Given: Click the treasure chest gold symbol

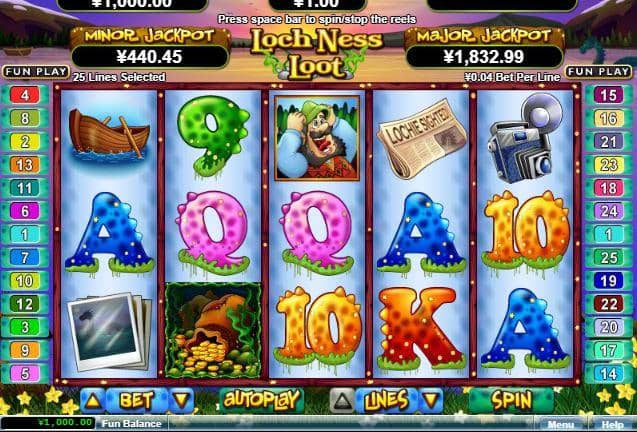Looking at the screenshot, I should pos(213,330).
